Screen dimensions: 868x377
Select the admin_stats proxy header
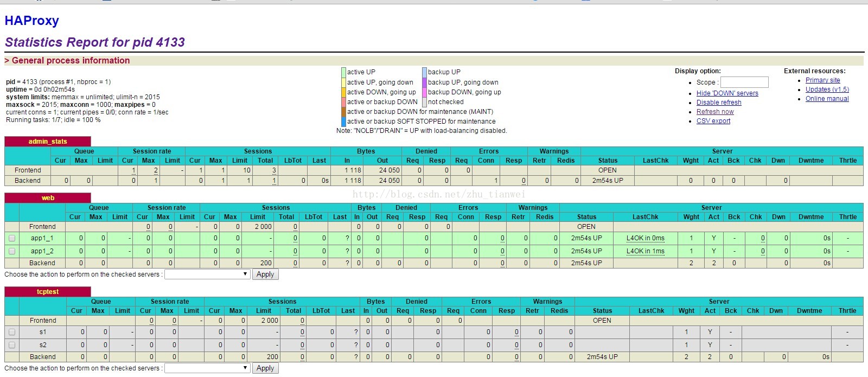(48, 142)
